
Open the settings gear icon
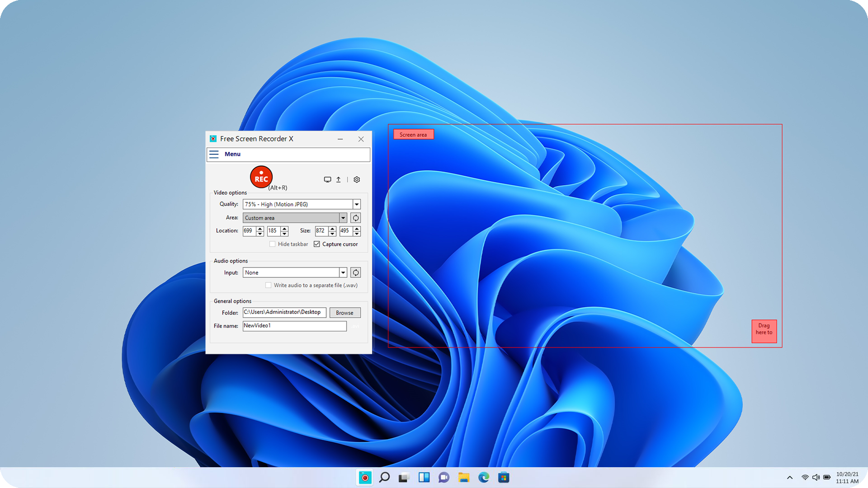point(357,179)
